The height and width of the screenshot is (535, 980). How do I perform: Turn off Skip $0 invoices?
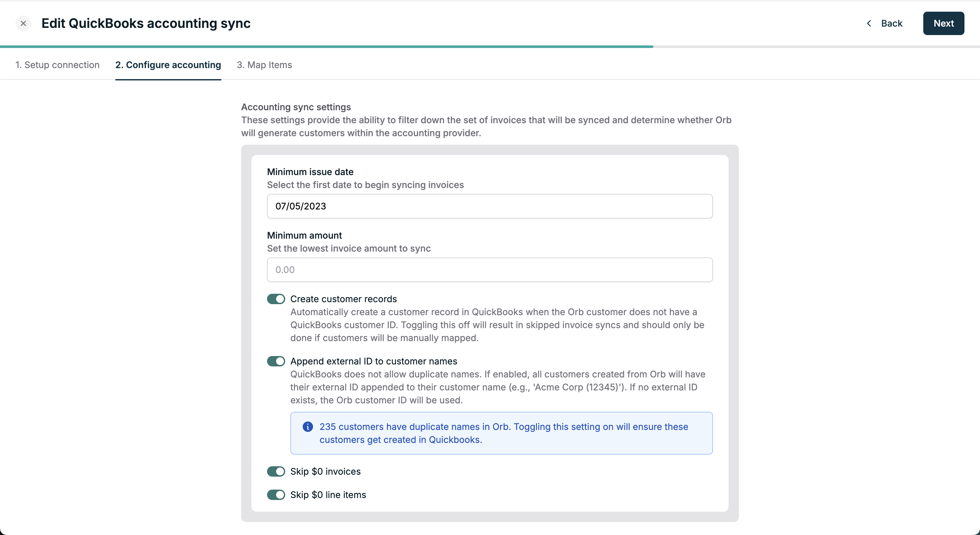276,471
